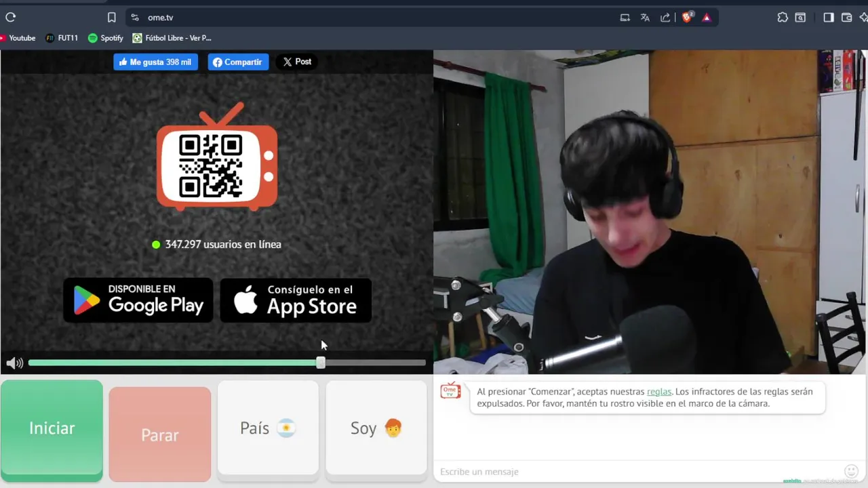Click the red Parar button
Viewport: 868px width, 488px height.
[160, 434]
